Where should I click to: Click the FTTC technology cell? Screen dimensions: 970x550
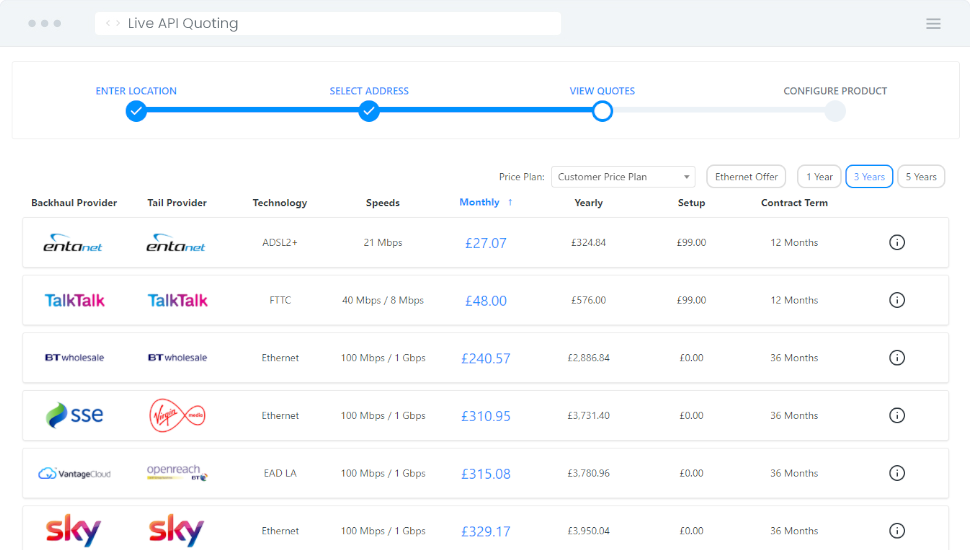point(280,300)
